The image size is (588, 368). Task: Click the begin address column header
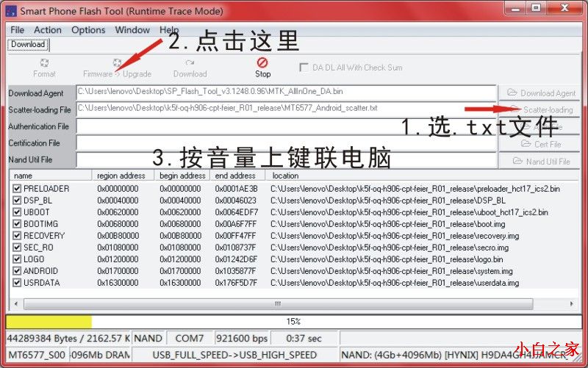point(182,176)
